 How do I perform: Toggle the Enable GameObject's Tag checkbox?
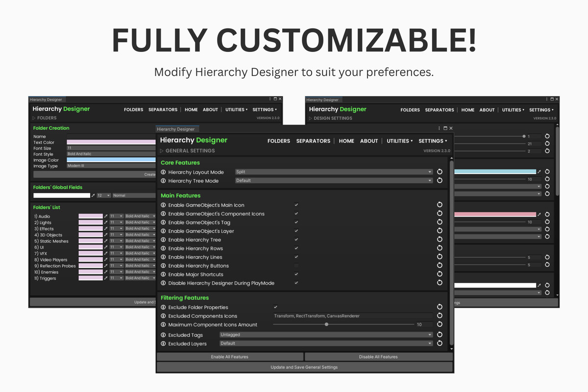tap(296, 222)
